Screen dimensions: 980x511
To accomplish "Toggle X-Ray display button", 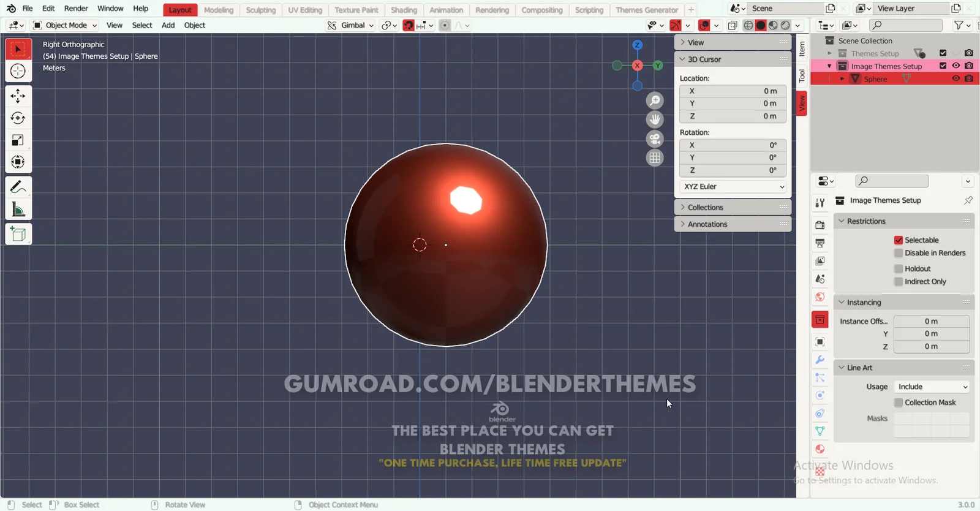I will click(x=733, y=25).
